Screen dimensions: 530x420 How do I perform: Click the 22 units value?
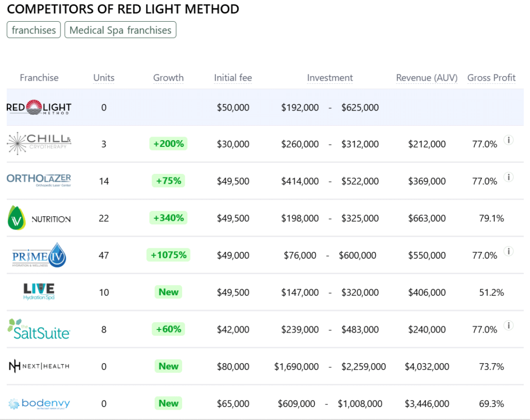[x=104, y=218]
